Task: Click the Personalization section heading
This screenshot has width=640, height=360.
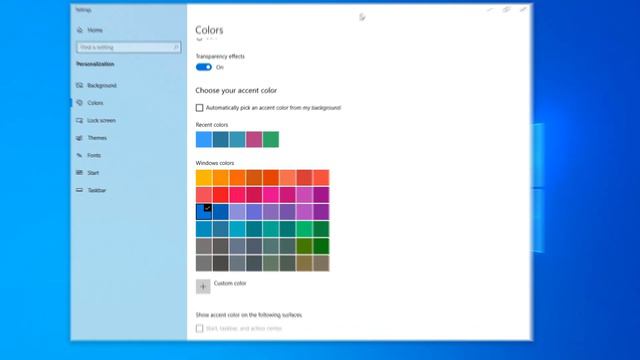Action: pos(95,64)
